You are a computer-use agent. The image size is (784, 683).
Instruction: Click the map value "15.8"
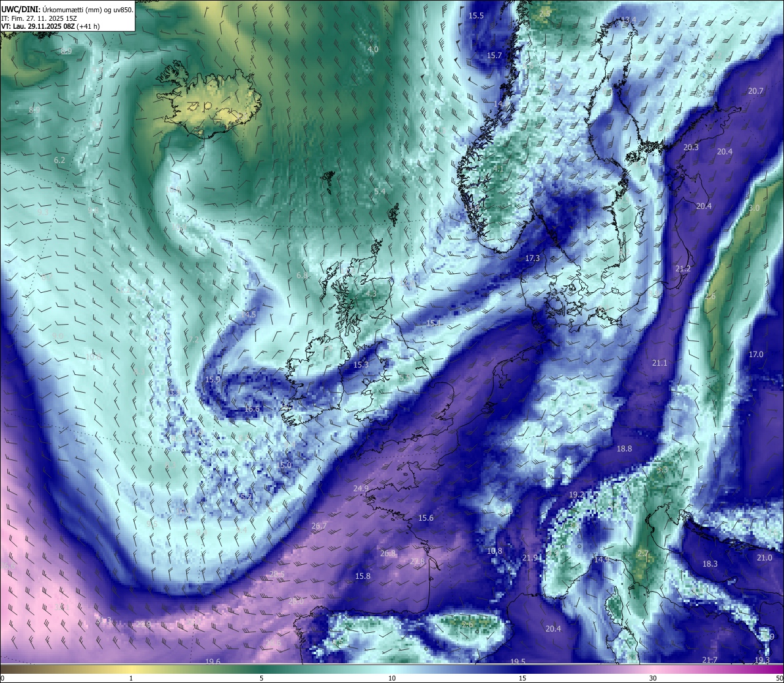click(x=363, y=576)
